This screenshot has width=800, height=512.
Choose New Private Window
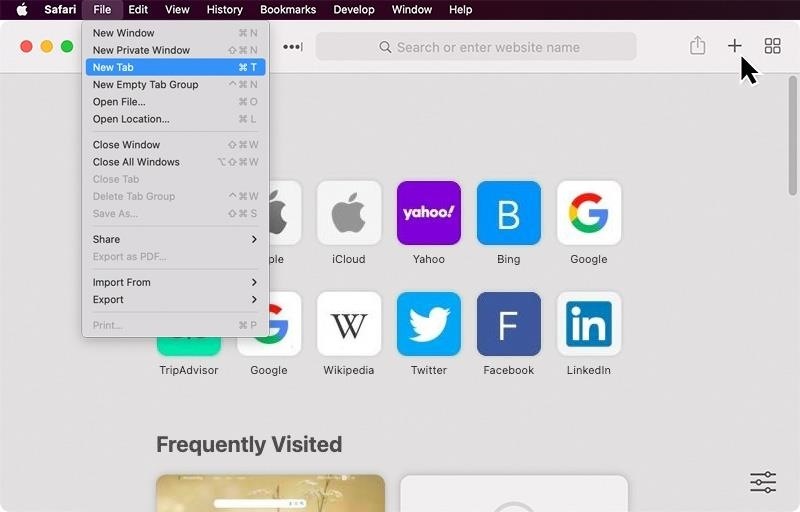tap(174, 50)
